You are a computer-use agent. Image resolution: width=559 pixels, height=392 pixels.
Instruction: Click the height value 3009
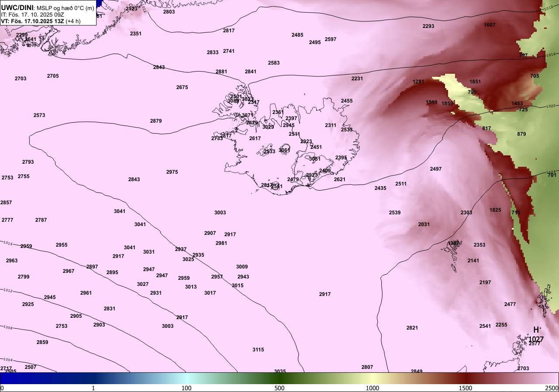point(242,267)
